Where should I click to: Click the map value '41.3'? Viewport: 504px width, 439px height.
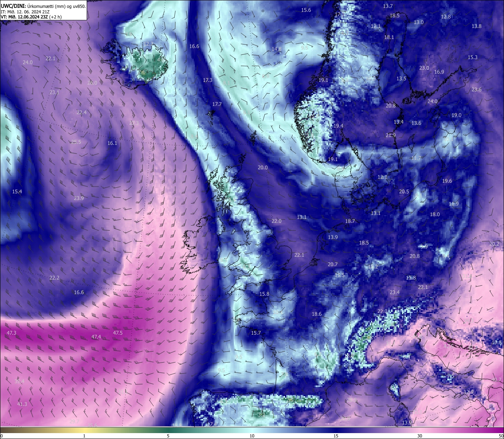click(x=22, y=404)
